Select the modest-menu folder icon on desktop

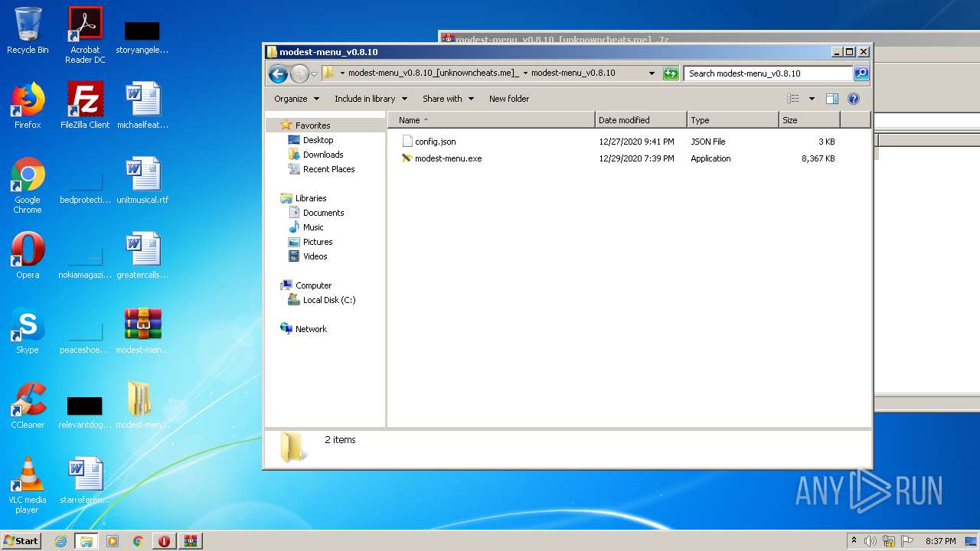pos(142,406)
